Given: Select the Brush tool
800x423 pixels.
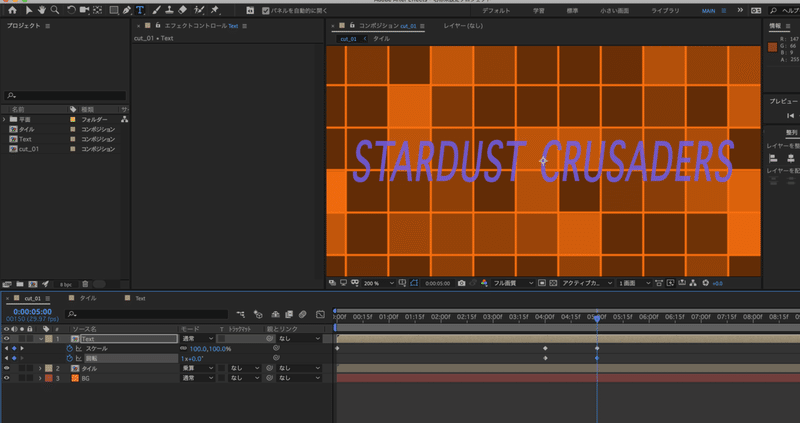Looking at the screenshot, I should click(157, 10).
